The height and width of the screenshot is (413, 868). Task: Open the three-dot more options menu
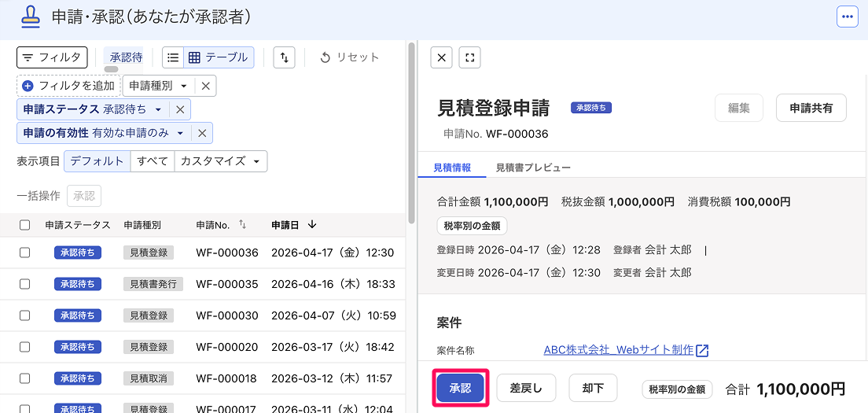point(847,17)
